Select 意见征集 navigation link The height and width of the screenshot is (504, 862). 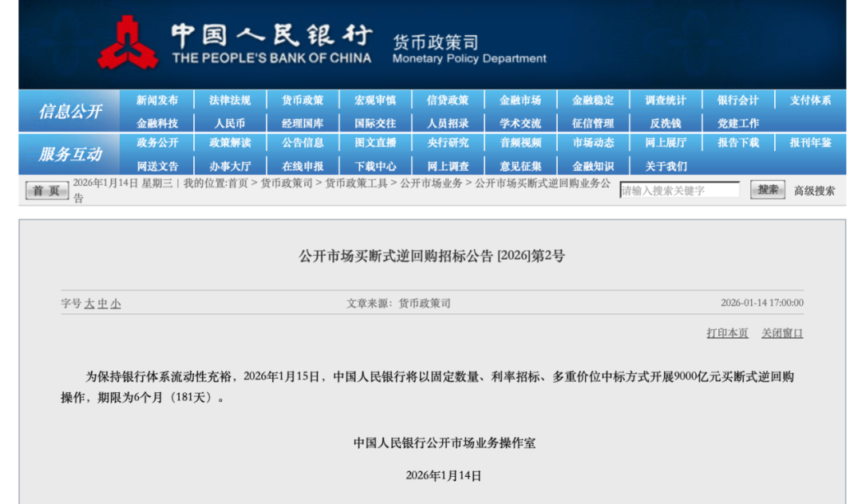(520, 166)
